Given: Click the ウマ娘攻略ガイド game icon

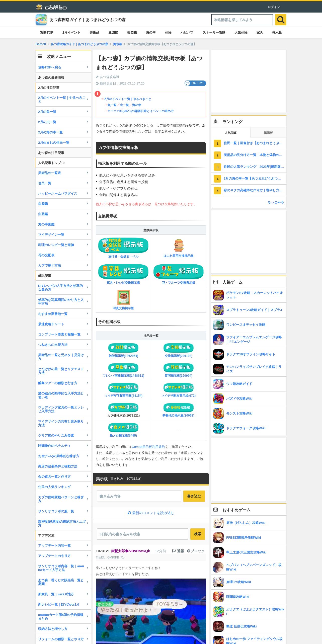Looking at the screenshot, I should click(218, 384).
